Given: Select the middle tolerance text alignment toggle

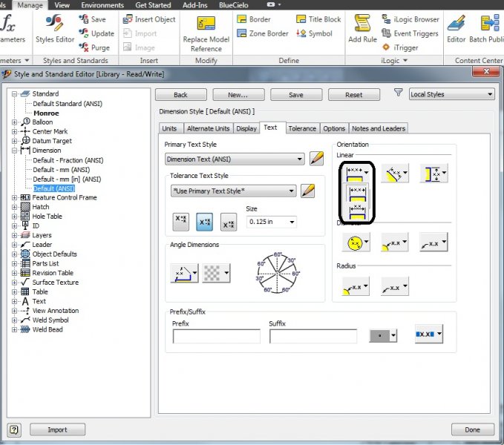Looking at the screenshot, I should coord(205,222).
